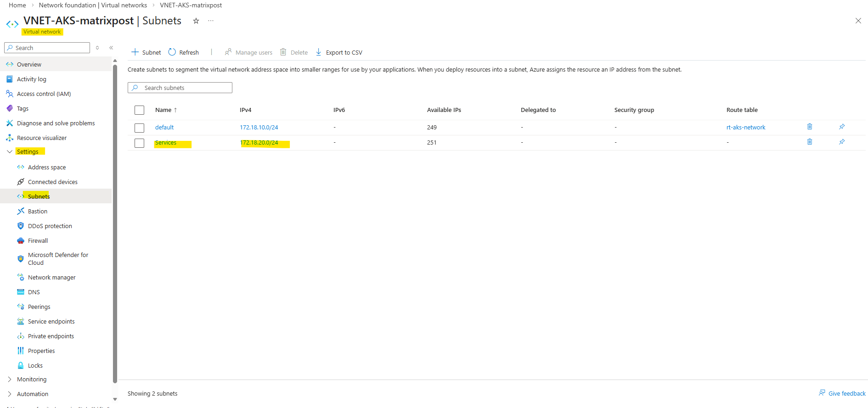868x408 pixels.
Task: Go to Address space settings
Action: 47,168
